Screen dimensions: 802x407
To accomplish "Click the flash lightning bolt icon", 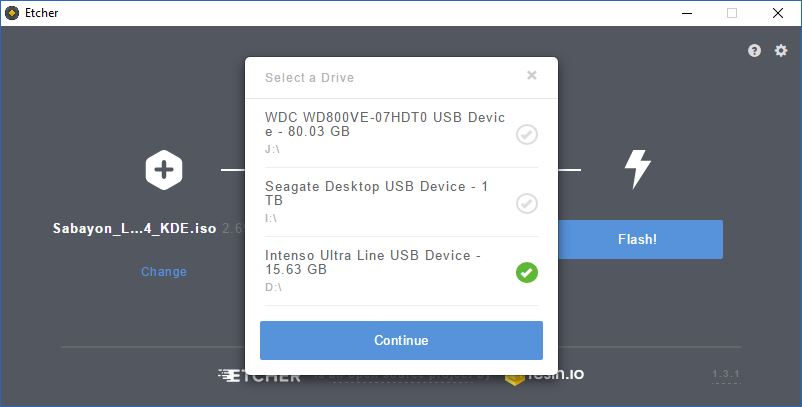I will [x=637, y=170].
